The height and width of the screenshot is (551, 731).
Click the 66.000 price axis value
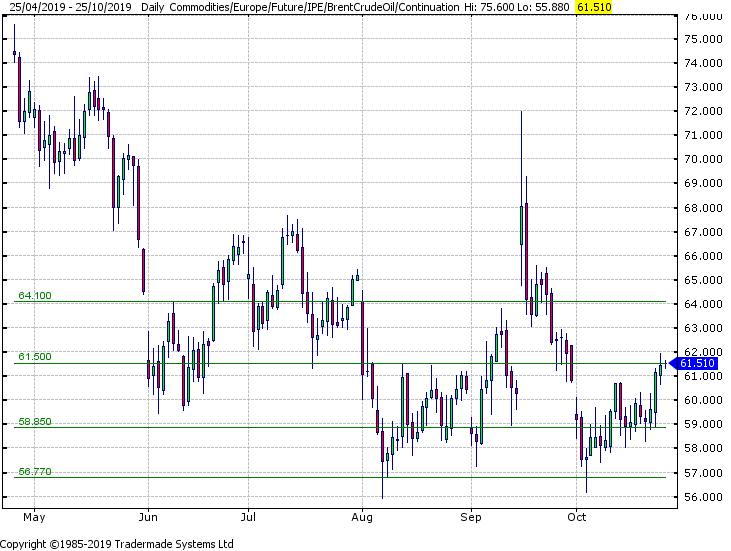(x=703, y=256)
